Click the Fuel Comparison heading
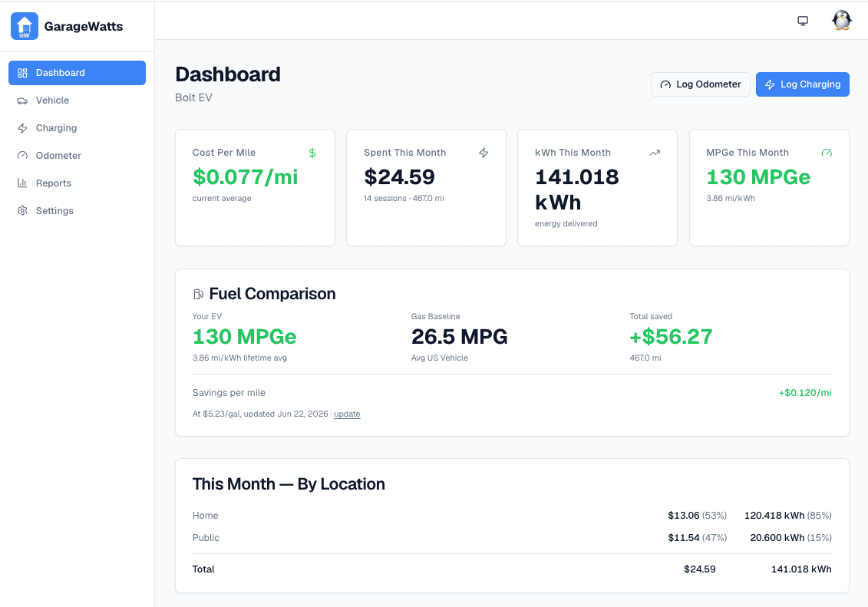Screen dimensions: 868x607 pyautogui.click(x=272, y=294)
